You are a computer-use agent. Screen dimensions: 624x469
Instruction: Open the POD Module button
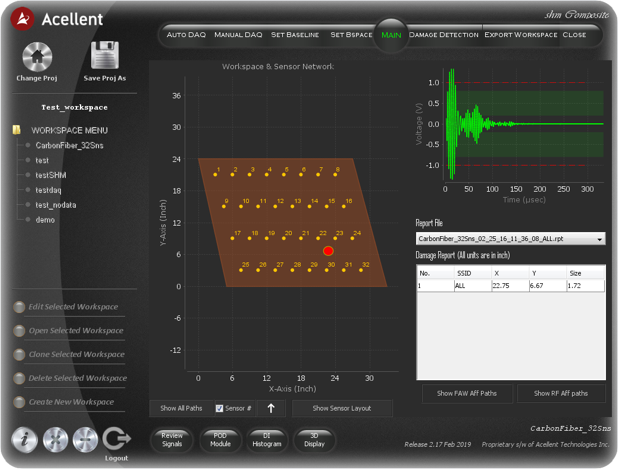pyautogui.click(x=220, y=440)
